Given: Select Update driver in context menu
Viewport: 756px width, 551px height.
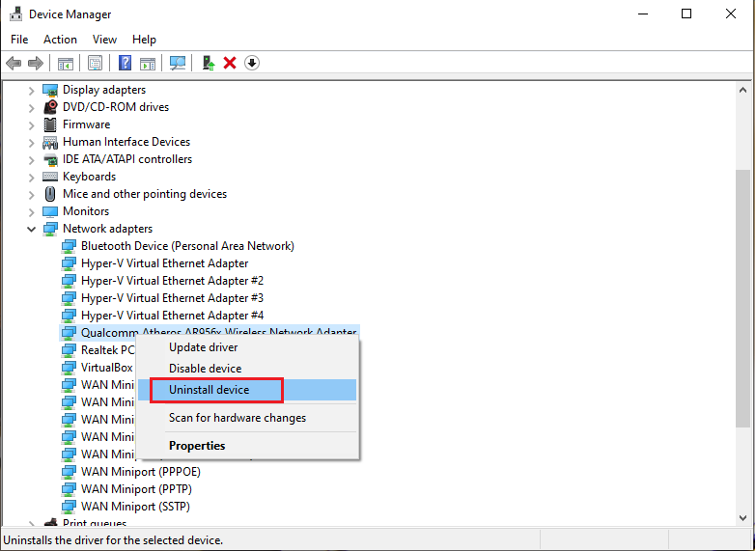Looking at the screenshot, I should (204, 347).
